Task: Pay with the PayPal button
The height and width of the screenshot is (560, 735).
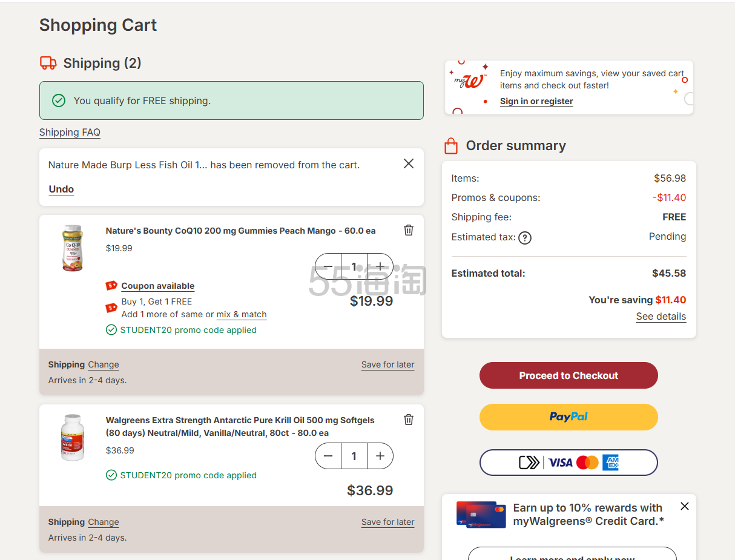Action: click(569, 417)
